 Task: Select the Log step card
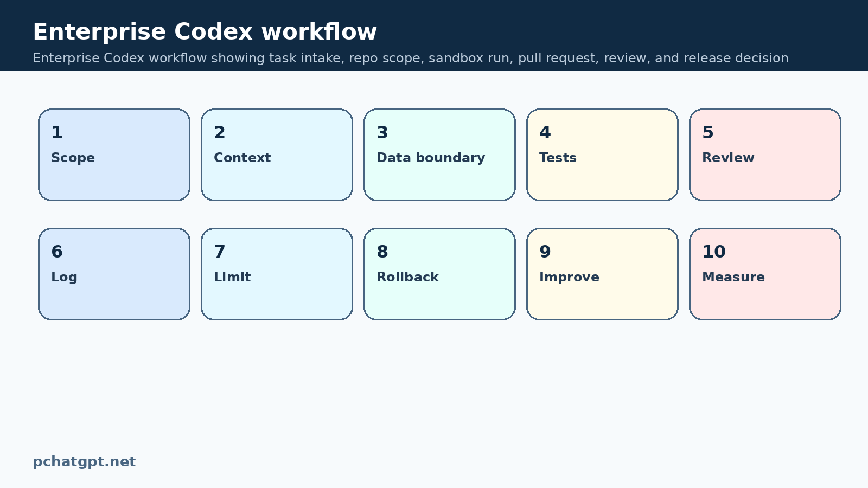[114, 274]
